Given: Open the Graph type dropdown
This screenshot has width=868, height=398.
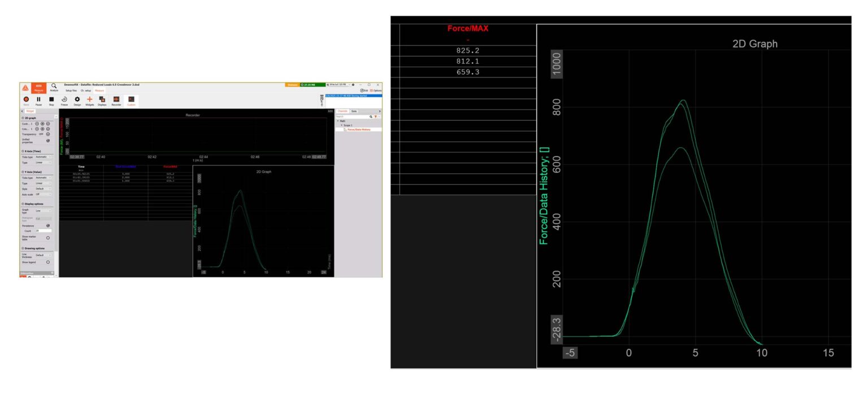Looking at the screenshot, I should [x=44, y=211].
